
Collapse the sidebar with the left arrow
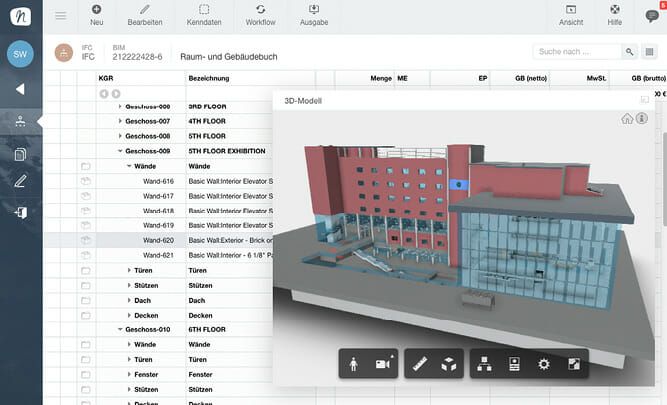pos(20,89)
